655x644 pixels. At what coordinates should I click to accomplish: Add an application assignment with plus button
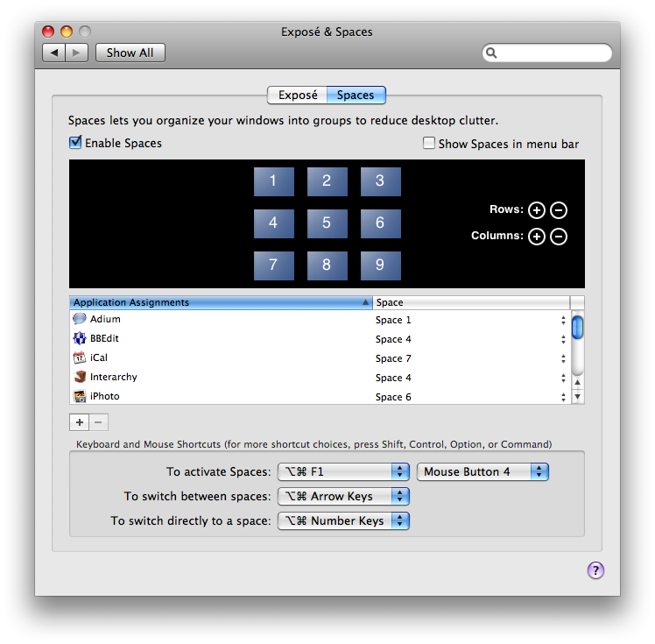pyautogui.click(x=80, y=422)
